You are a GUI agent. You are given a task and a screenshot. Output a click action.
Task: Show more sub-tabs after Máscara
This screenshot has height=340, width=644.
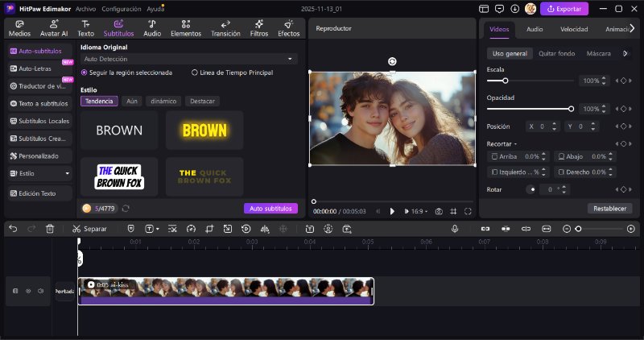coord(625,53)
